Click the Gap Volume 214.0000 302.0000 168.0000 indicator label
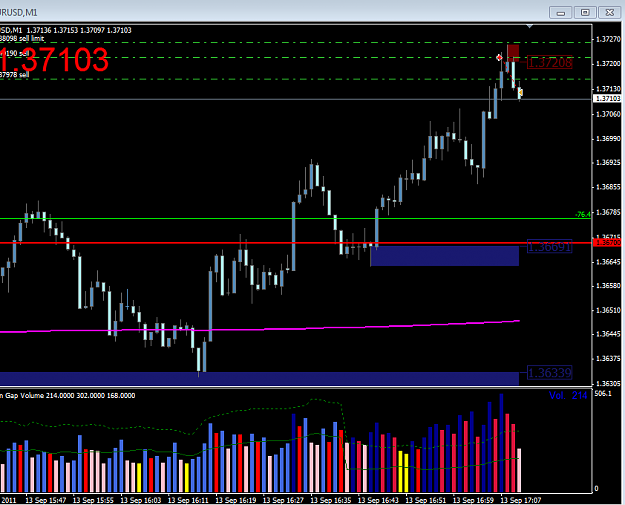This screenshot has height=505, width=625. pos(68,395)
